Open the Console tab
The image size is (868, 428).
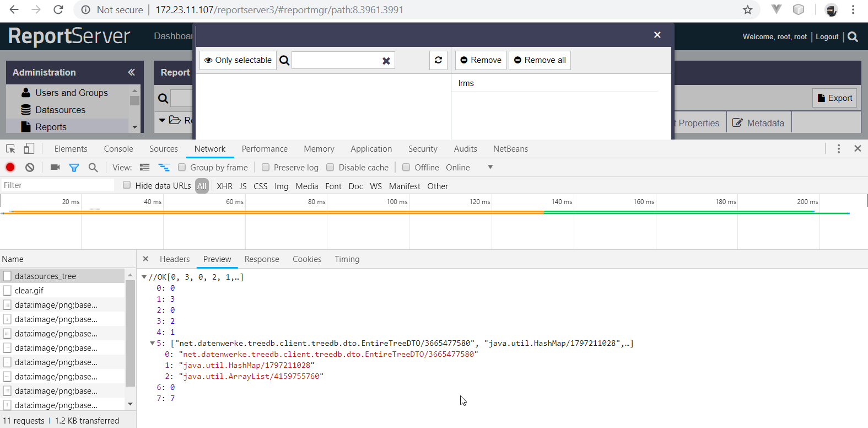coord(118,148)
